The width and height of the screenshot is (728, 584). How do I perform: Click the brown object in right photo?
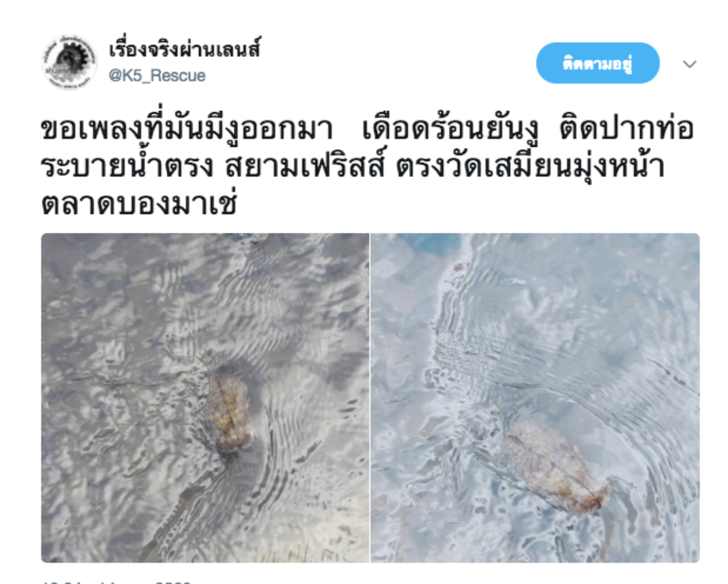point(555,467)
